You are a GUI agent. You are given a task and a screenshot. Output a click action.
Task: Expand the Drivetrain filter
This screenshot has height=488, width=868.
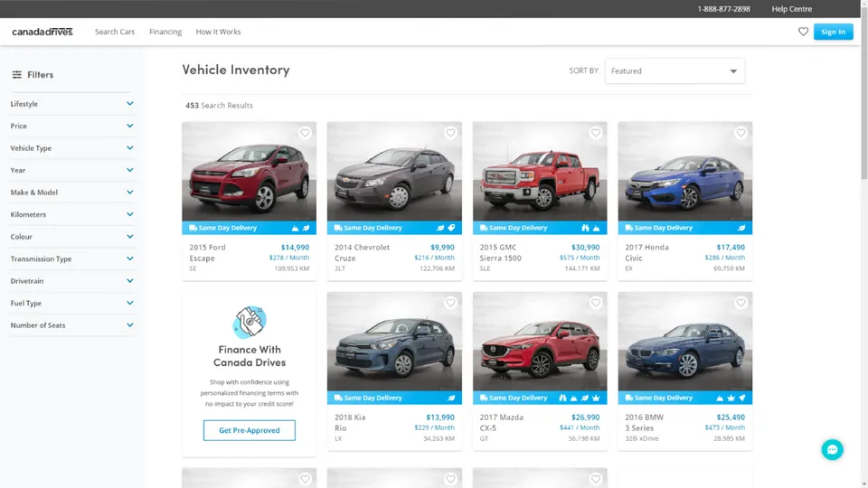[72, 280]
